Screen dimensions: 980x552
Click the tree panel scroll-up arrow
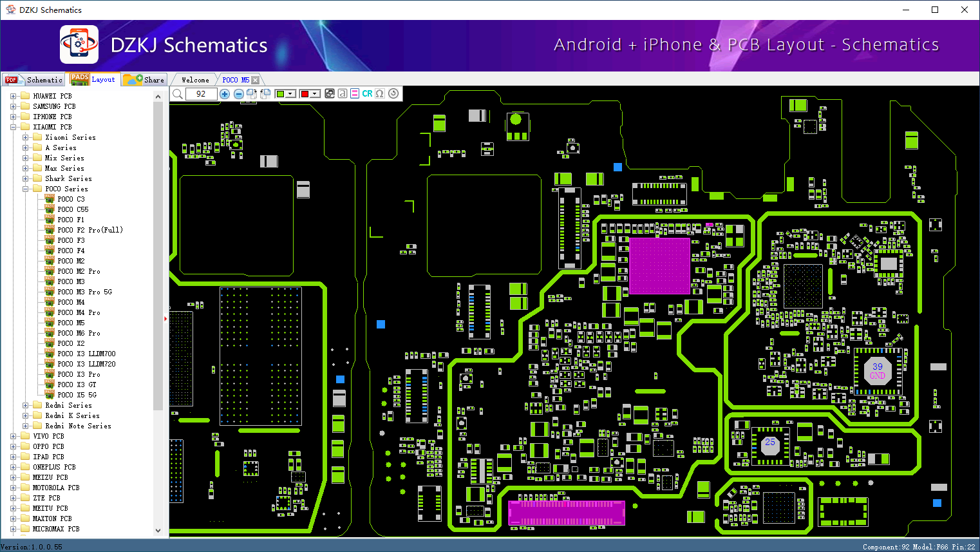pos(158,97)
